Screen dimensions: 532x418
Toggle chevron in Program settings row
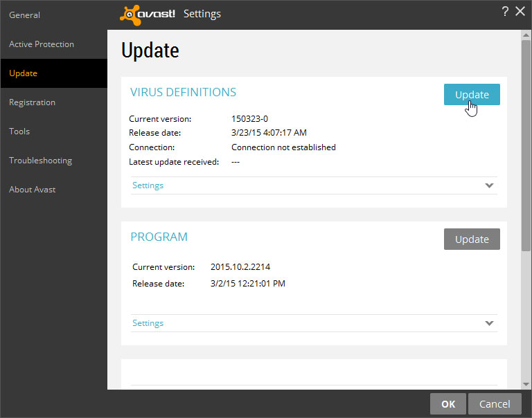pos(489,323)
